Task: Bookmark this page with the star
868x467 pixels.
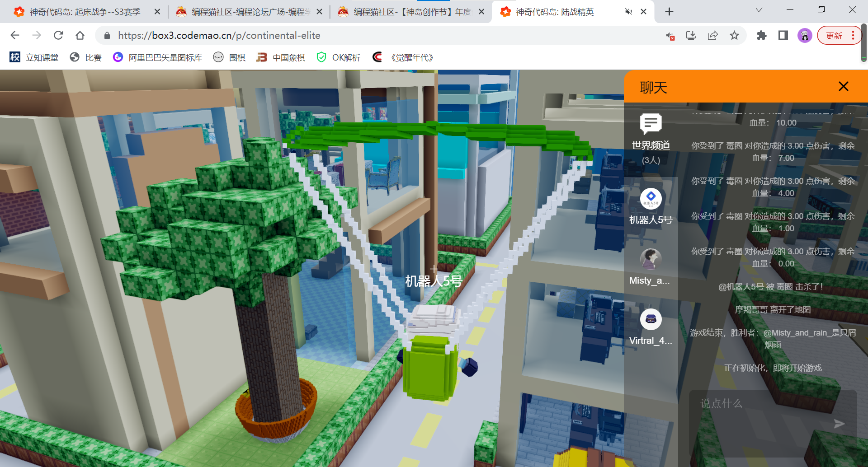Action: 734,35
